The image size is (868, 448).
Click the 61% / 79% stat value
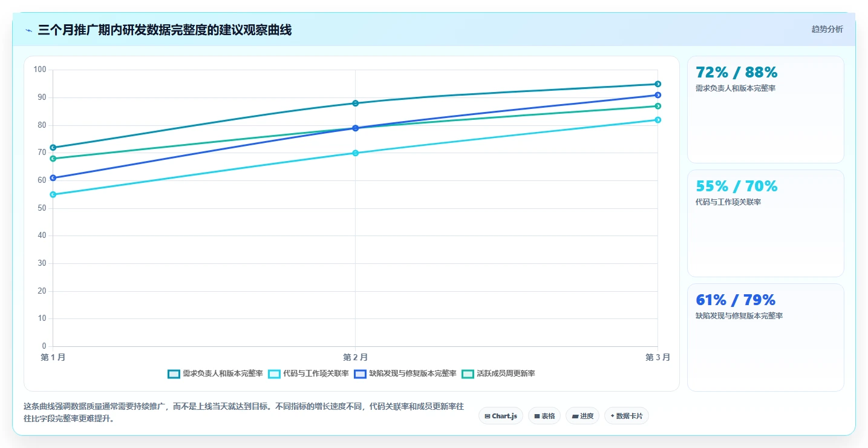click(x=736, y=300)
